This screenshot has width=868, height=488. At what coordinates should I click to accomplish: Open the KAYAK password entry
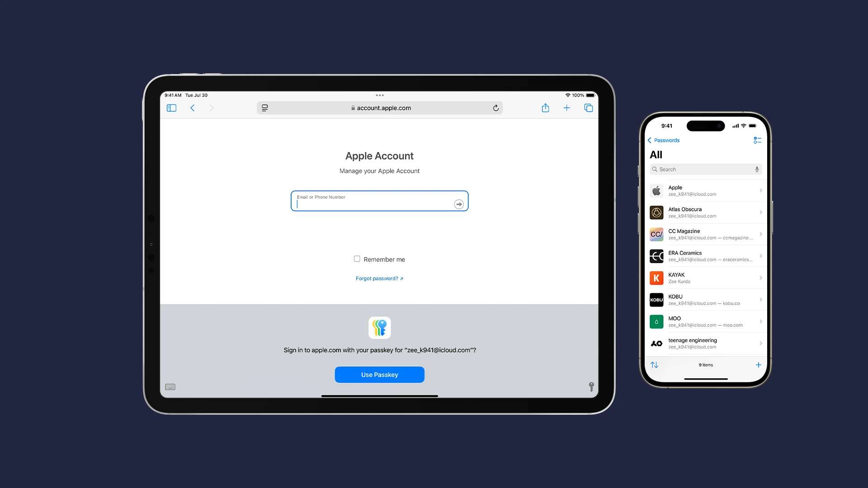pos(705,278)
